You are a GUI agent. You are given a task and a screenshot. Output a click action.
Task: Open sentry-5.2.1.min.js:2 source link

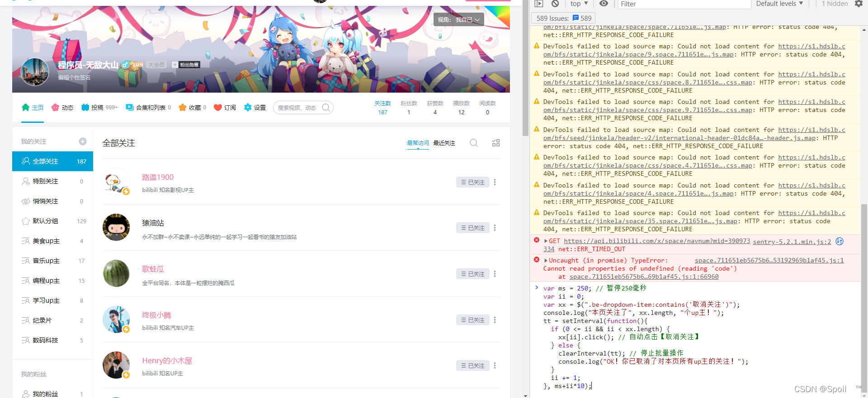tap(792, 242)
